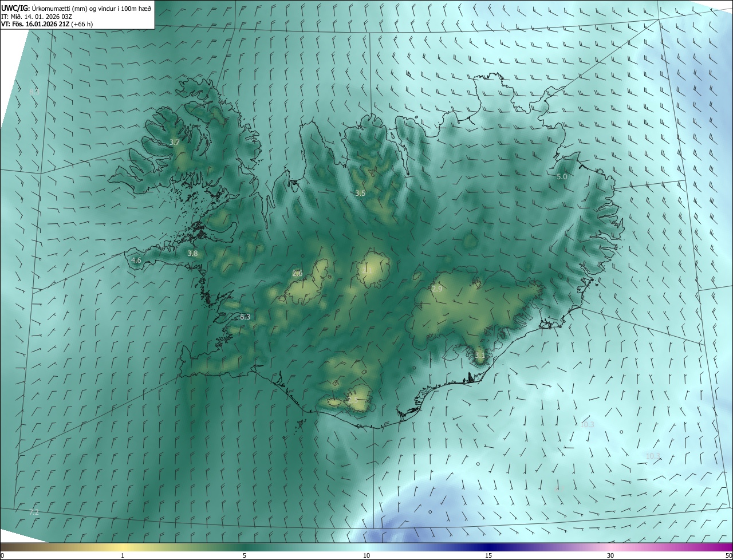733x560 pixels.
Task: Click the 'VT: Fös. 16.01.2026 21Z (+66 h)' line
Action: [x=47, y=24]
